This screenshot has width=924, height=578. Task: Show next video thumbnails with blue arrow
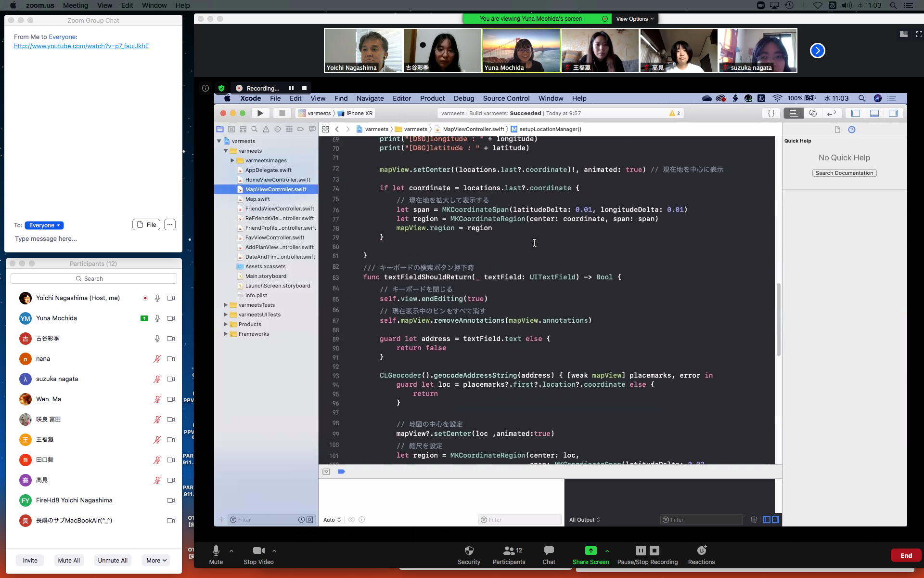pyautogui.click(x=817, y=51)
